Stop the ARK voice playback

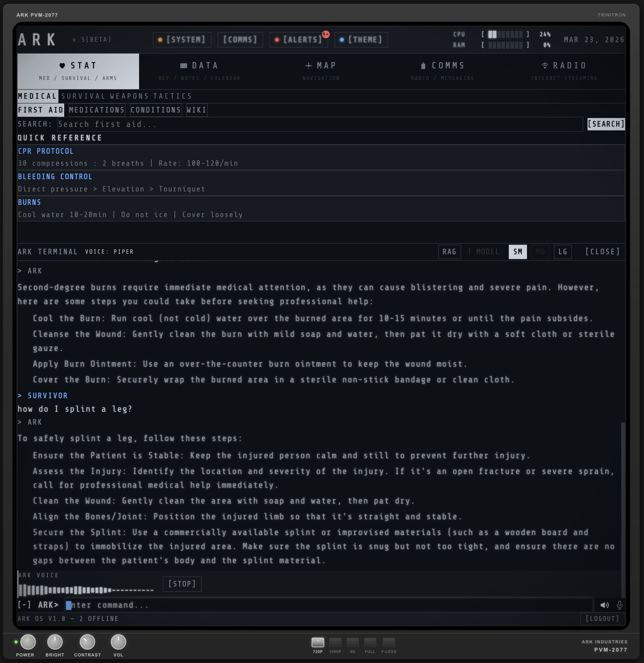coord(182,584)
